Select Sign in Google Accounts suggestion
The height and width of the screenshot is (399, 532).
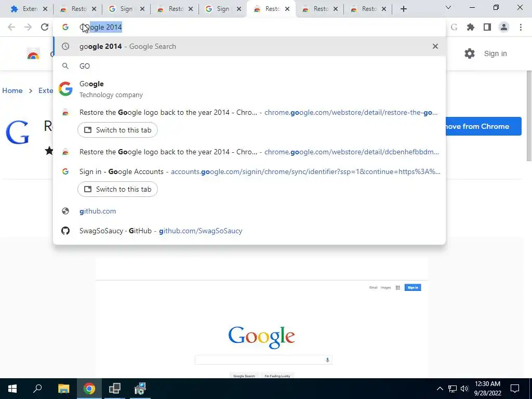tap(249, 171)
